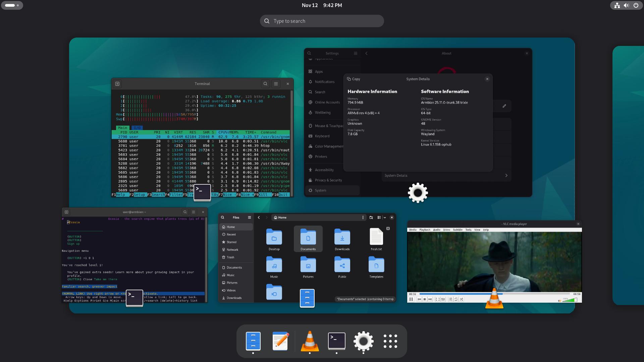Viewport: 644px width, 362px height.
Task: Click the power icon in top bar
Action: pos(636,5)
